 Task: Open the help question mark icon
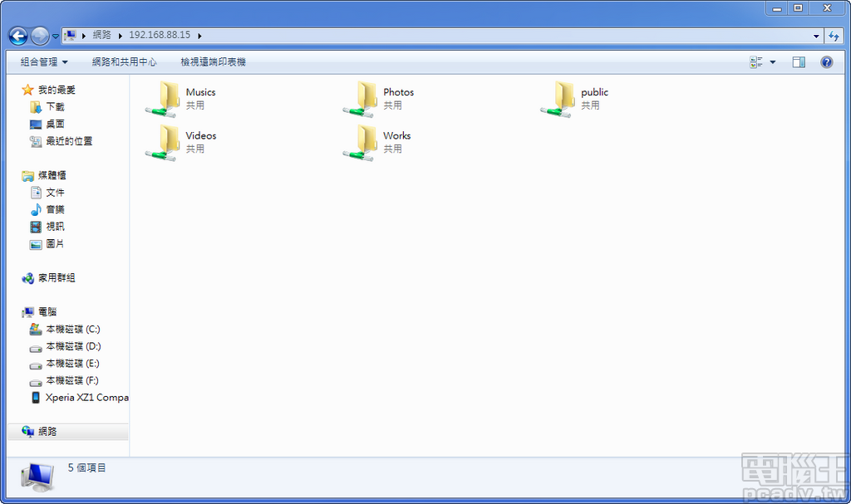pyautogui.click(x=825, y=61)
